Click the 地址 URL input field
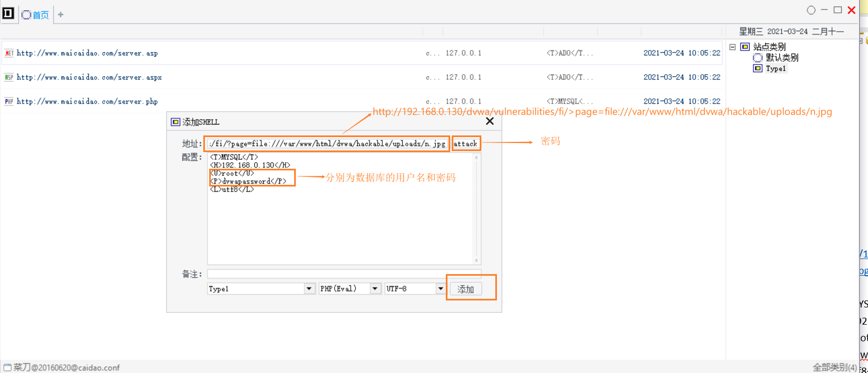The image size is (868, 373). click(327, 144)
